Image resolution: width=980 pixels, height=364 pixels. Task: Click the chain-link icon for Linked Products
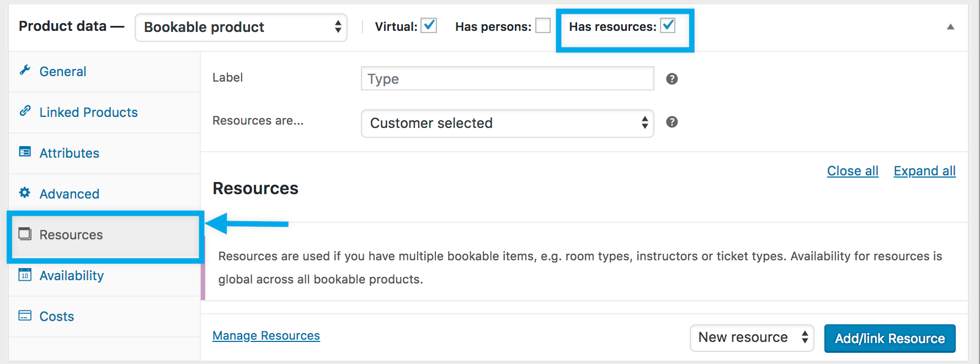pyautogui.click(x=25, y=112)
